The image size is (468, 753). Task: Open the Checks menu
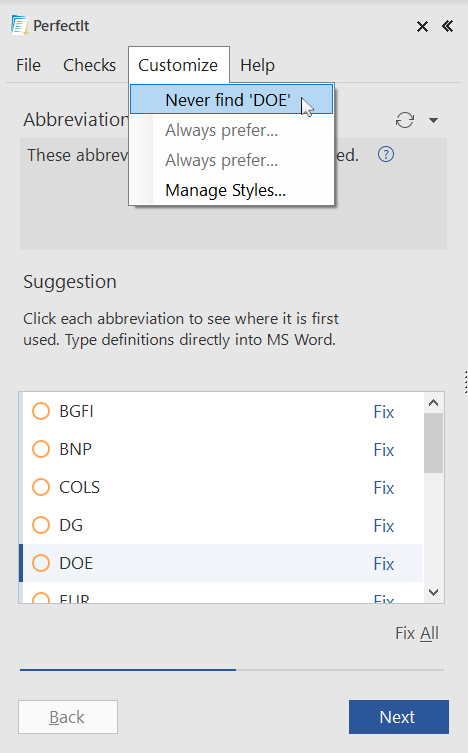point(89,65)
